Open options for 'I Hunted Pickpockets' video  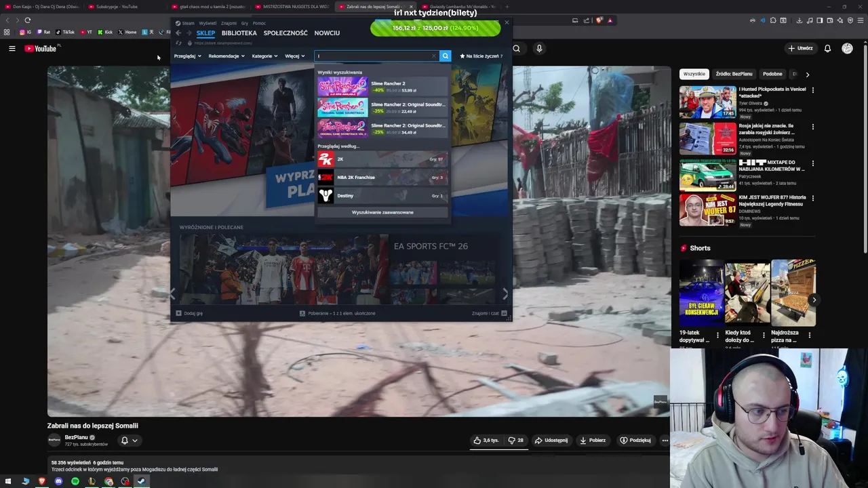pos(812,89)
